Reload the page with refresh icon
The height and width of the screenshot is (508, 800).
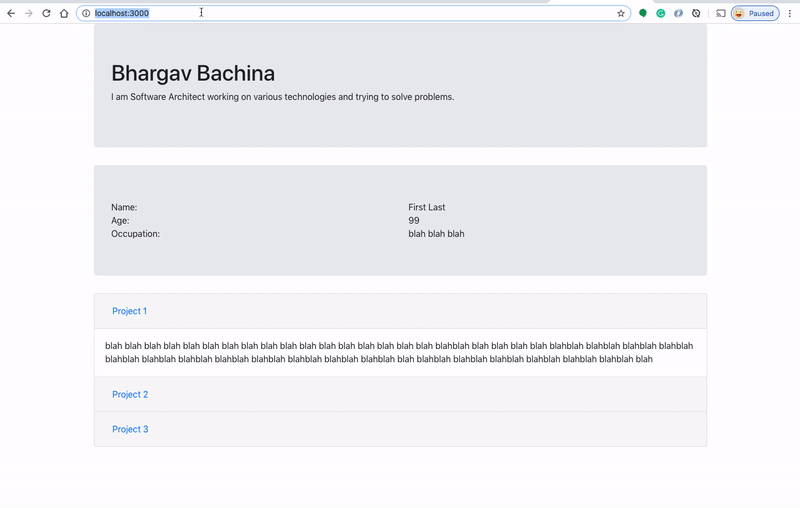coord(46,13)
